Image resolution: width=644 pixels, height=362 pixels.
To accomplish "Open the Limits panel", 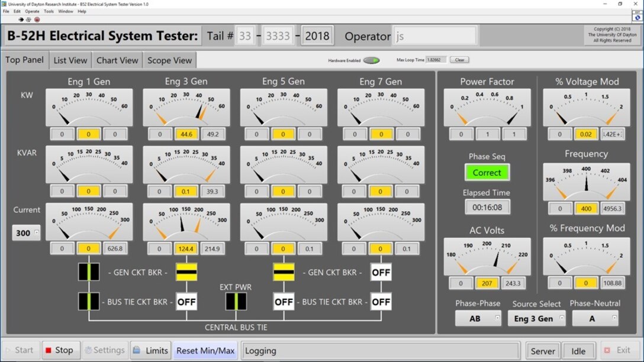I will [x=150, y=350].
